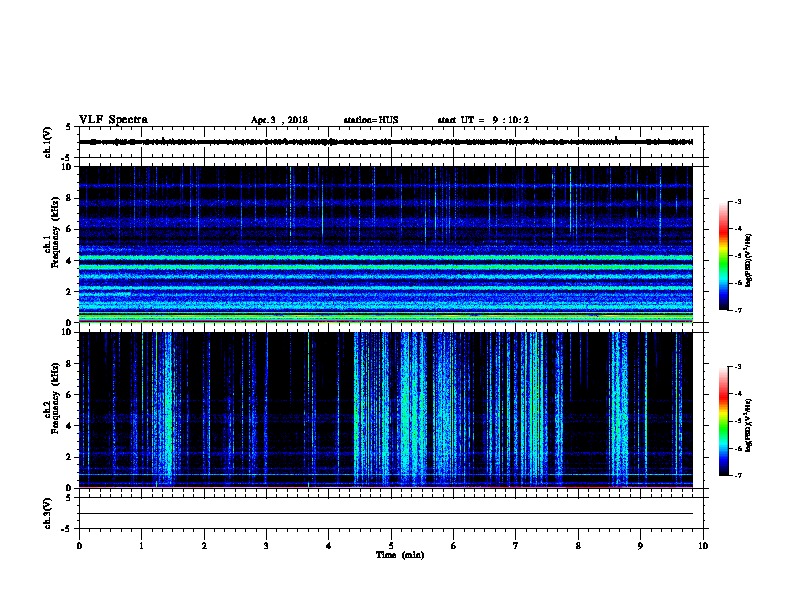Click the "start UT = 9:10:2" header text

click(x=483, y=120)
